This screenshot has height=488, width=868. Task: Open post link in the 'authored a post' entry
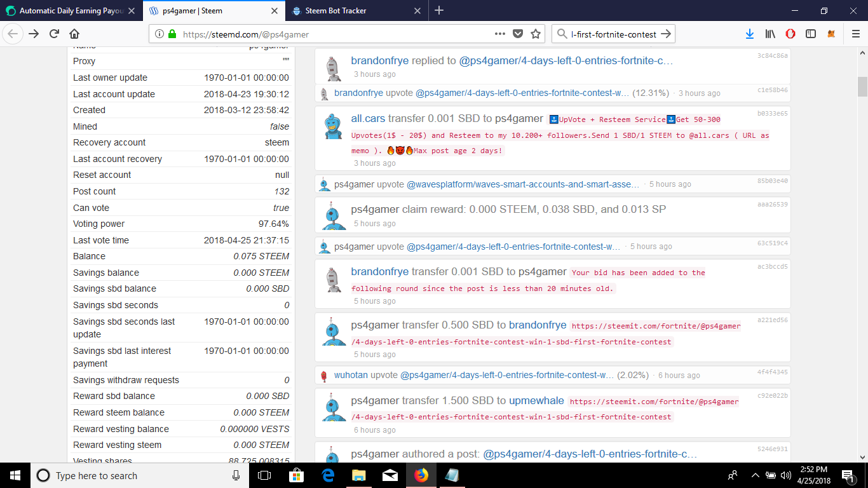coord(590,454)
